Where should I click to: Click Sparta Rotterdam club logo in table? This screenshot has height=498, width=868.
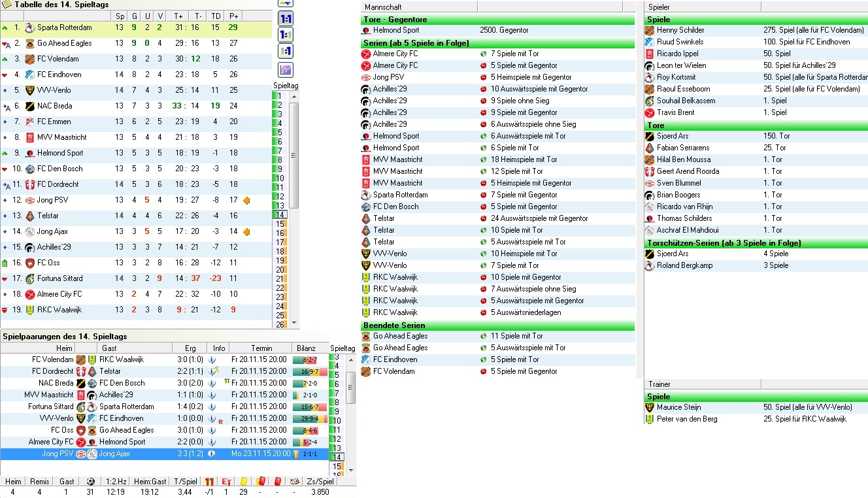tap(29, 27)
